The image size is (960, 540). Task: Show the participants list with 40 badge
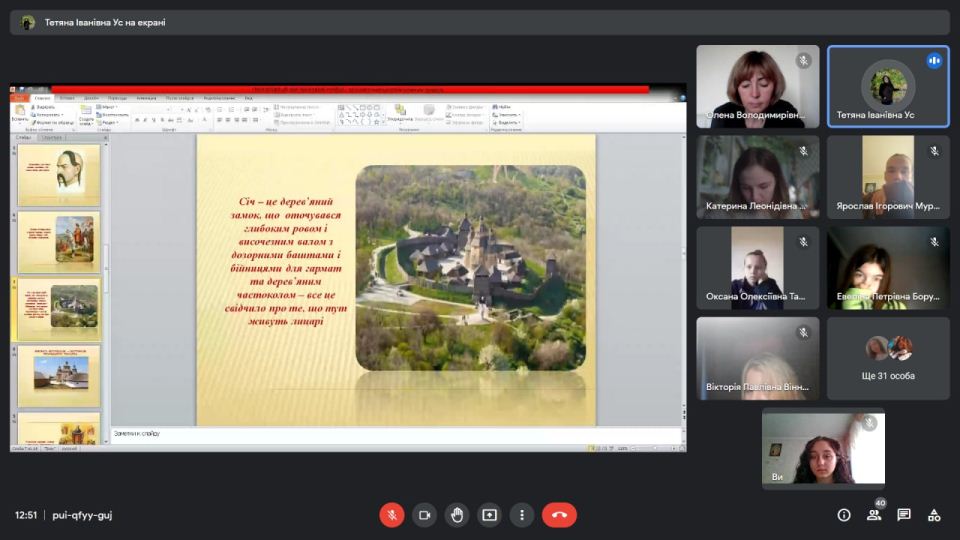point(874,515)
